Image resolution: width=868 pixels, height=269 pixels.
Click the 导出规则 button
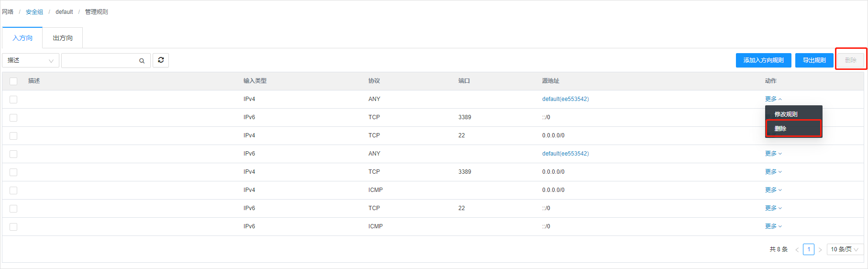pos(814,60)
